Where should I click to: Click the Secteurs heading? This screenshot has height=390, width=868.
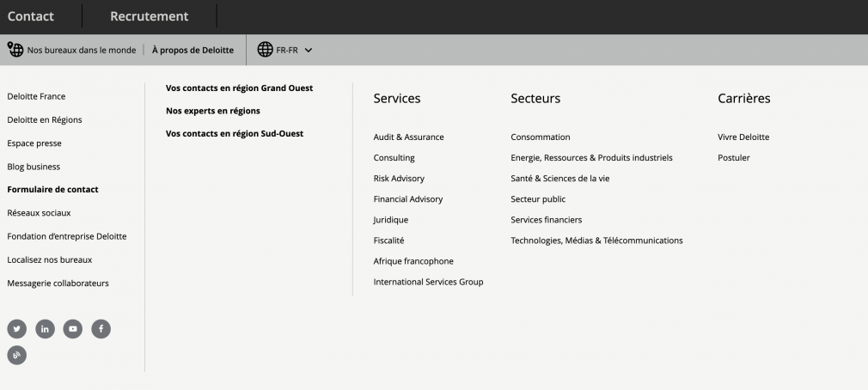tap(535, 99)
